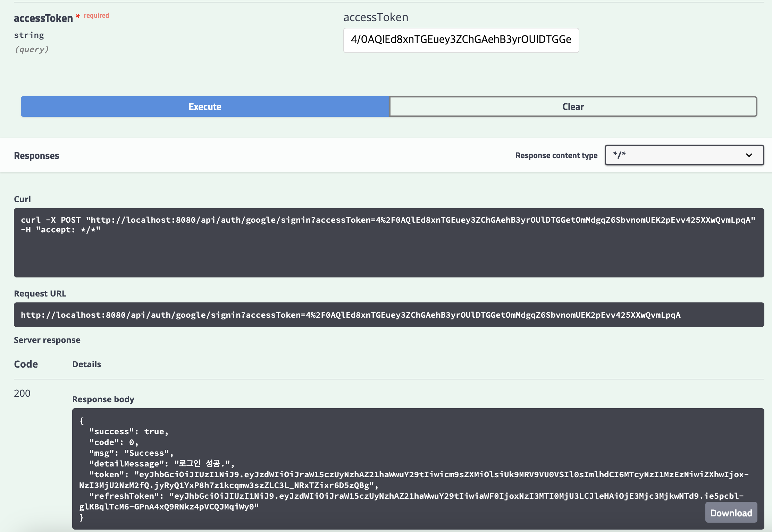This screenshot has height=532, width=772.
Task: Click the accessToken parameter name on left
Action: click(43, 18)
